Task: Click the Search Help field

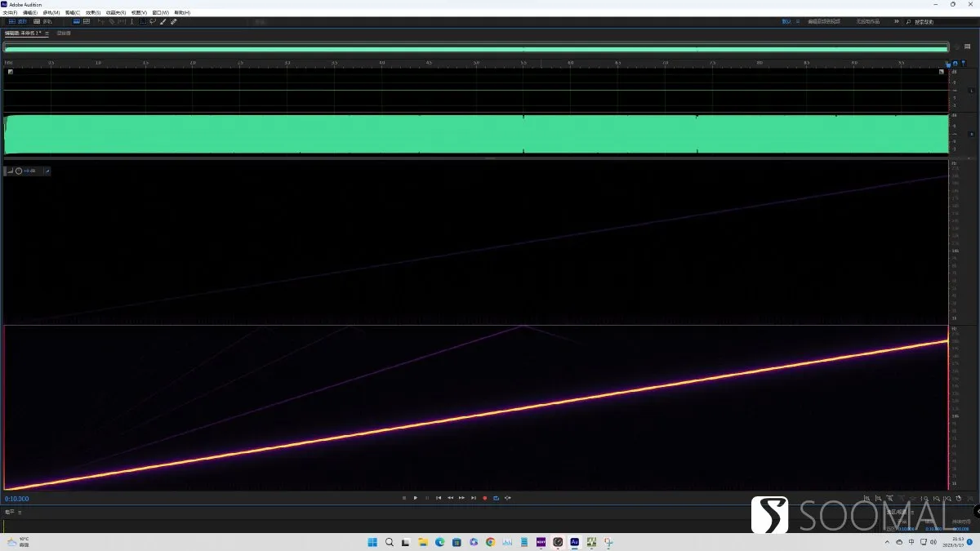Action: click(942, 22)
